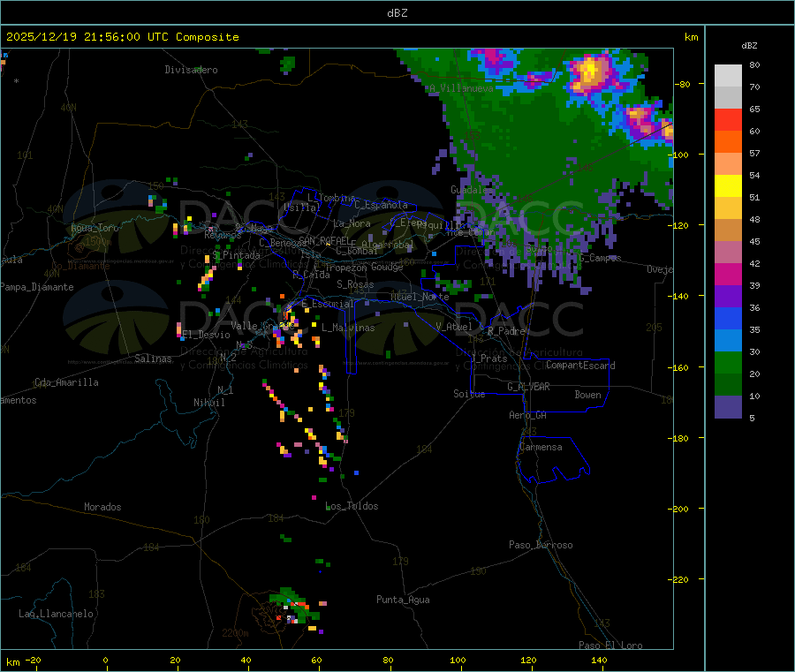Click the Atuel_Norte label
The width and height of the screenshot is (795, 672).
coord(420,297)
